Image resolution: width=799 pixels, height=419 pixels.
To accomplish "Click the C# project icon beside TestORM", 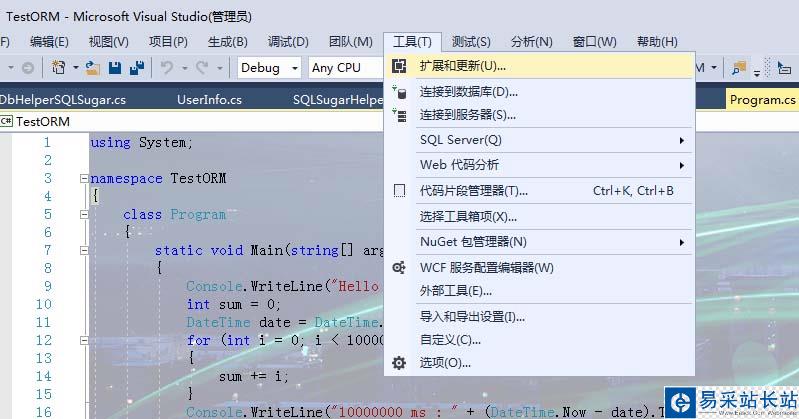I will click(x=7, y=121).
